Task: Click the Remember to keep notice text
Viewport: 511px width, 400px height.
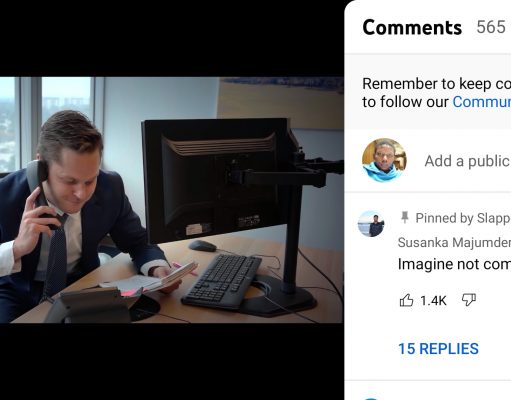Action: 436,84
